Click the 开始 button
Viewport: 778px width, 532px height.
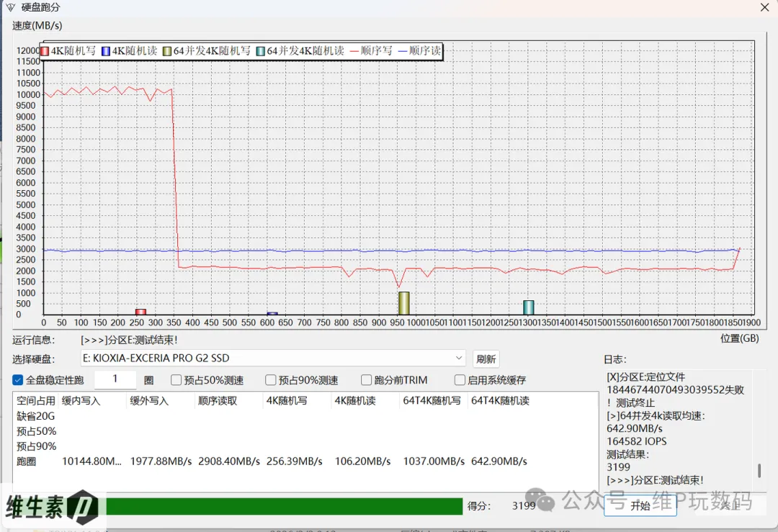[x=640, y=505]
